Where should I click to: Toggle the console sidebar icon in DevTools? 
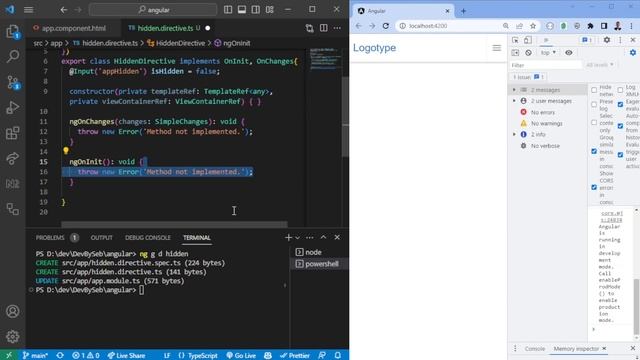(515, 53)
